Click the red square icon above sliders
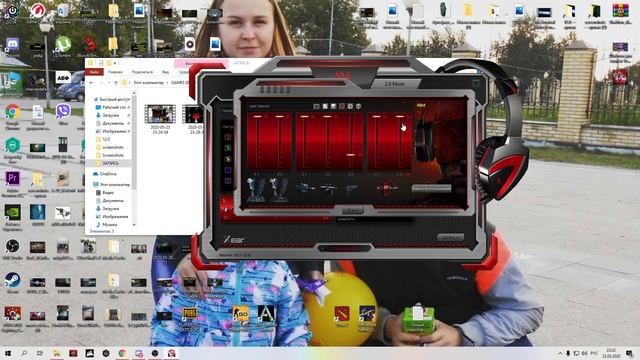640x360 pixels. coord(342,106)
